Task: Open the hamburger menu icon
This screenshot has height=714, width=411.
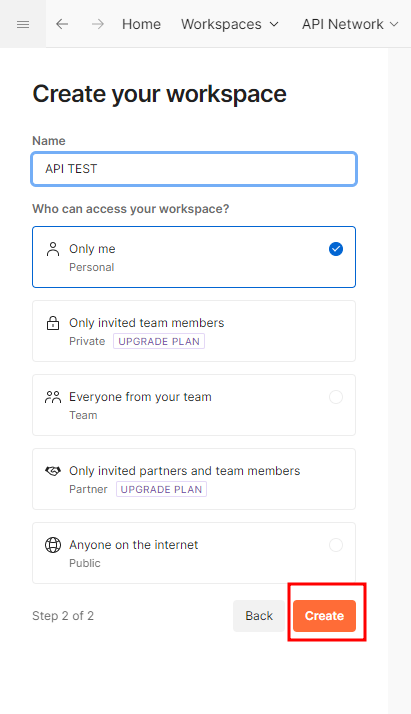Action: [x=23, y=24]
